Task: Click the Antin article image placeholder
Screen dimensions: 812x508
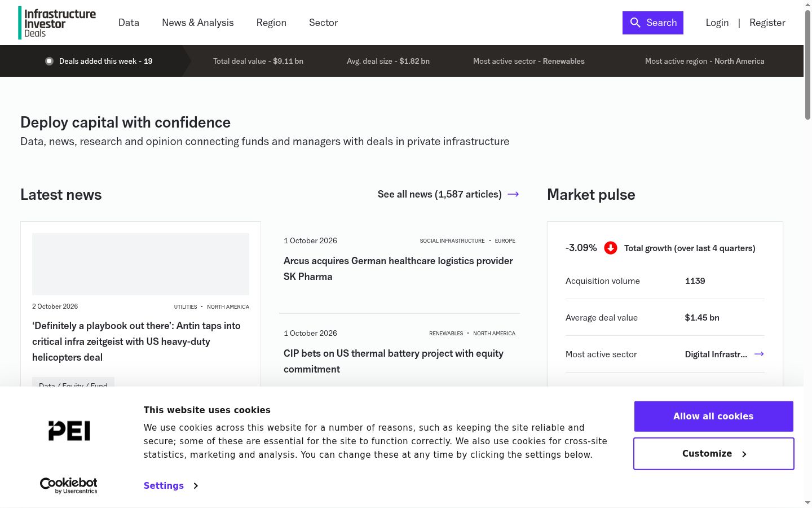Action: (x=140, y=264)
